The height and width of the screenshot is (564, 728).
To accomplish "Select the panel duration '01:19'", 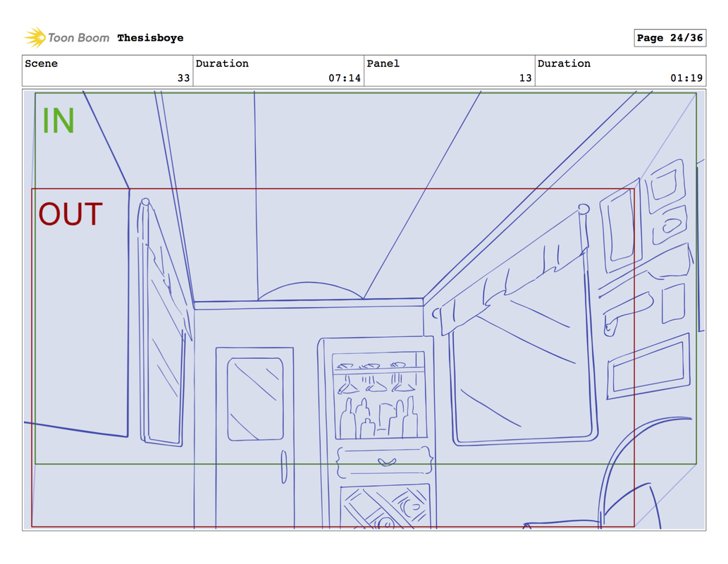I will [x=686, y=78].
